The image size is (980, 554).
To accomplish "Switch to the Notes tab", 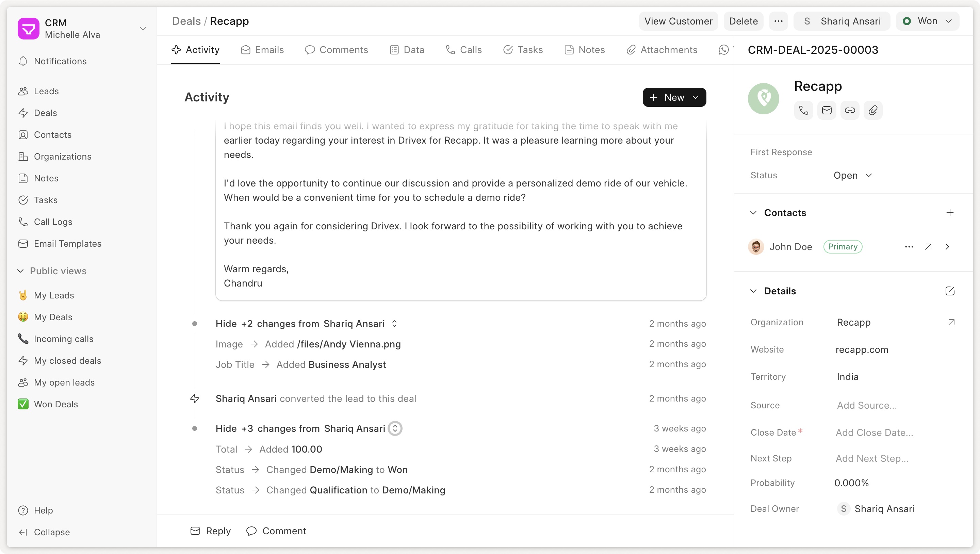I will (x=585, y=50).
